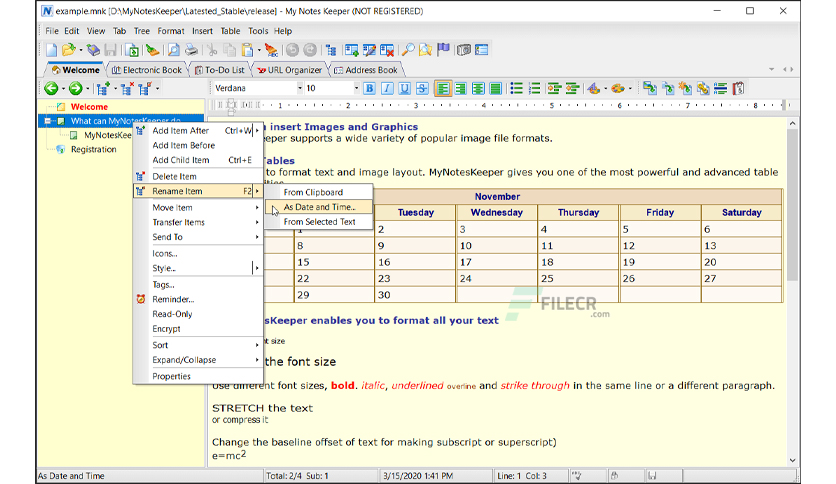
Task: Click Encrypt in the context menu
Action: coord(197,329)
